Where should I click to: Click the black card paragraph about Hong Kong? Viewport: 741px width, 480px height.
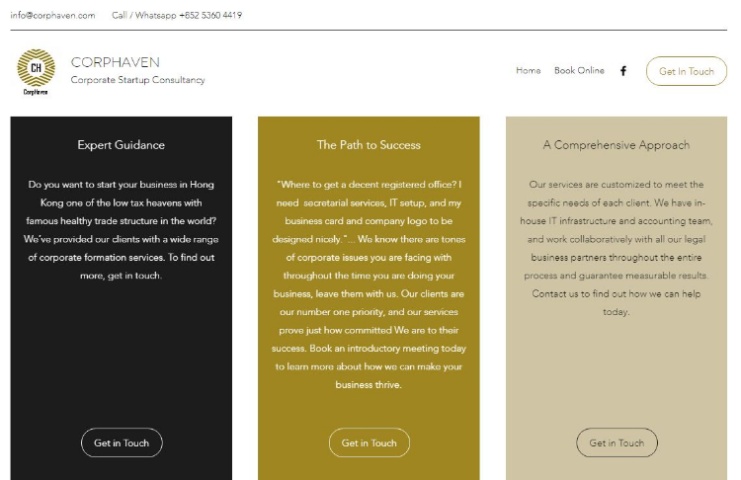(121, 230)
